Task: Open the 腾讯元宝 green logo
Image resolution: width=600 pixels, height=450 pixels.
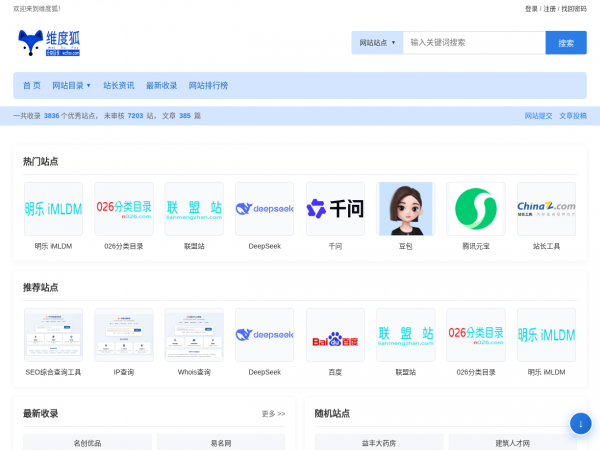Action: [x=476, y=209]
